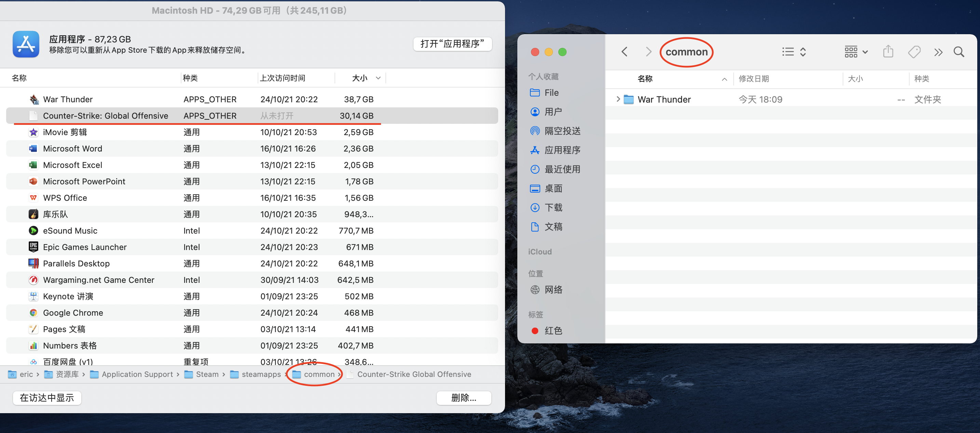
Task: Click the Finder search magnifier icon
Action: [958, 52]
